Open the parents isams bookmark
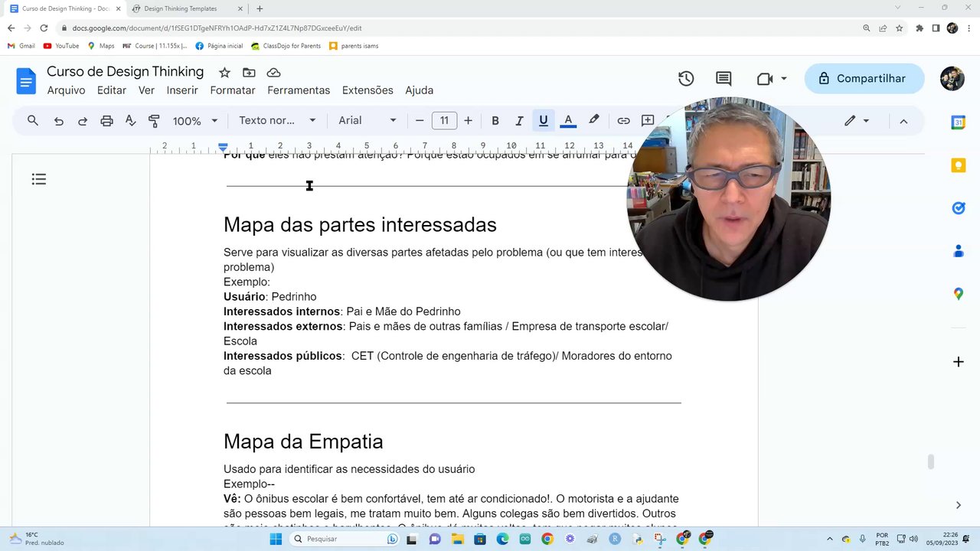 click(x=354, y=46)
